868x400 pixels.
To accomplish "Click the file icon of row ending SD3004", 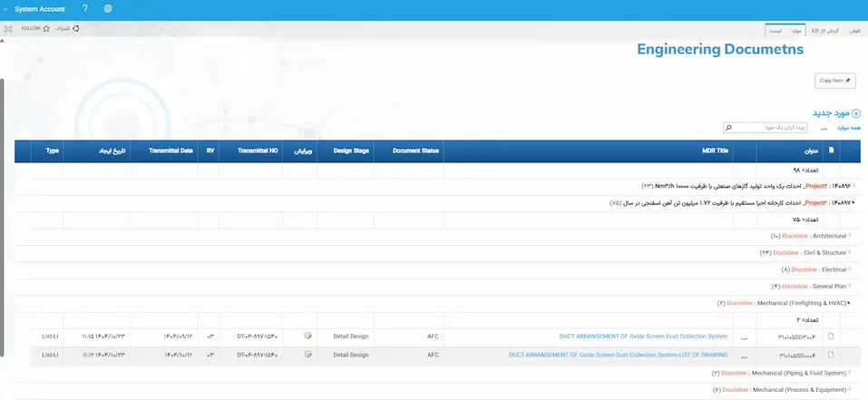I will pyautogui.click(x=830, y=336).
